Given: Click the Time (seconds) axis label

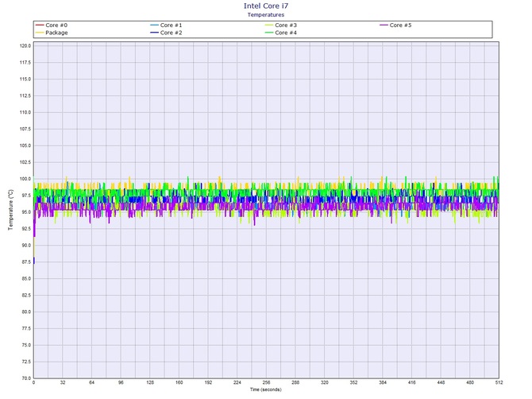Looking at the screenshot, I should (266, 389).
